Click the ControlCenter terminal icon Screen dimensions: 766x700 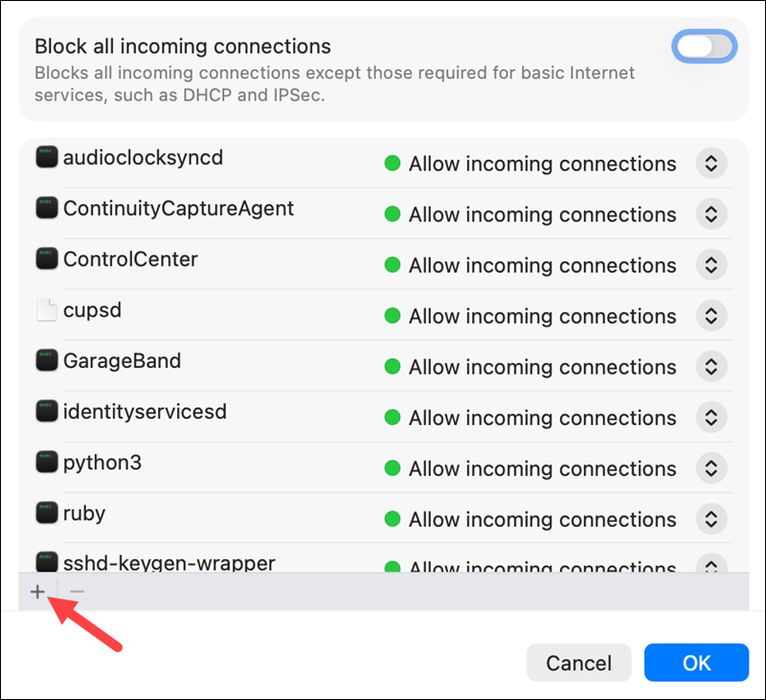46,259
